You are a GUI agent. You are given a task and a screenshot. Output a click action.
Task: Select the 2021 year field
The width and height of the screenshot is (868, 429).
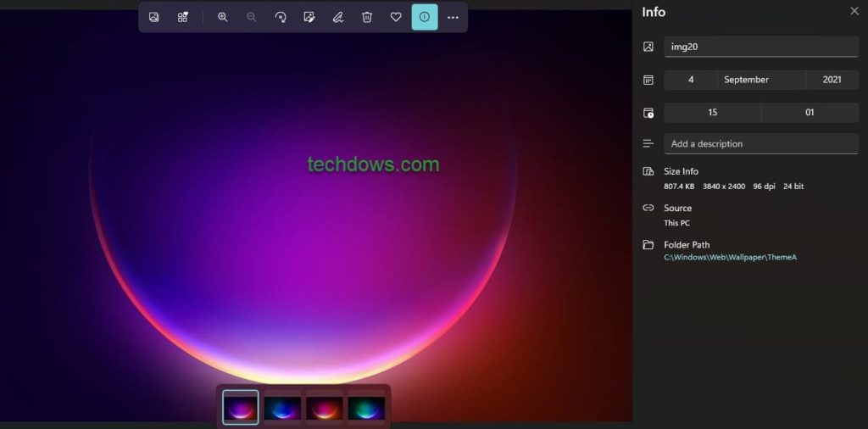[832, 80]
